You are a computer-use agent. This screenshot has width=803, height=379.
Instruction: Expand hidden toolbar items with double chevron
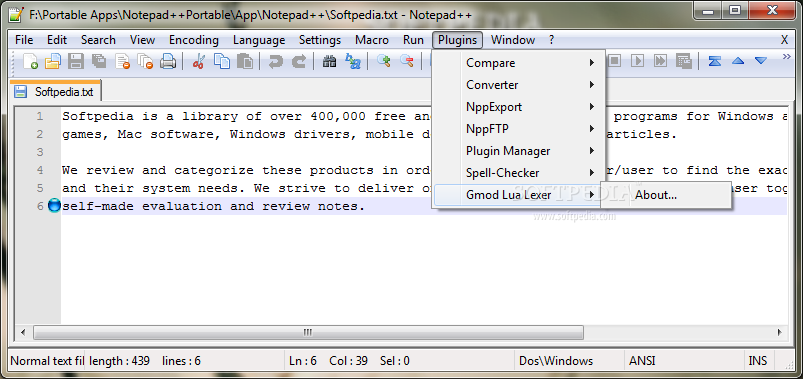tap(787, 56)
